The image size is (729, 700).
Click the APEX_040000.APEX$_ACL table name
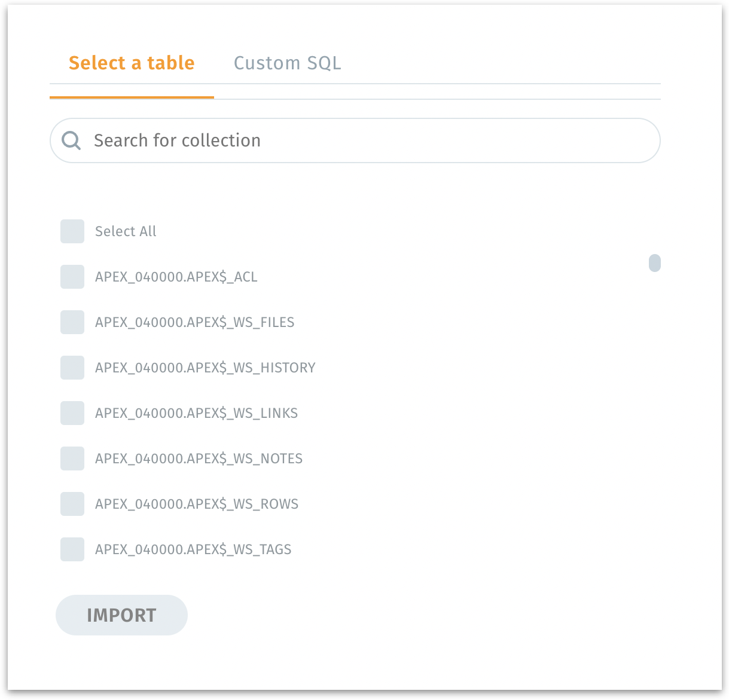(176, 277)
